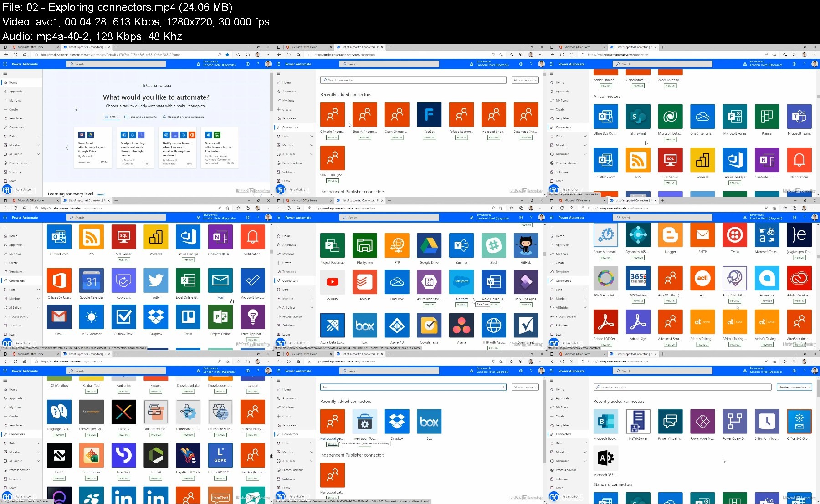Open the Lettria GDPR connector
Viewport: 820px width, 504px height.
click(x=220, y=455)
